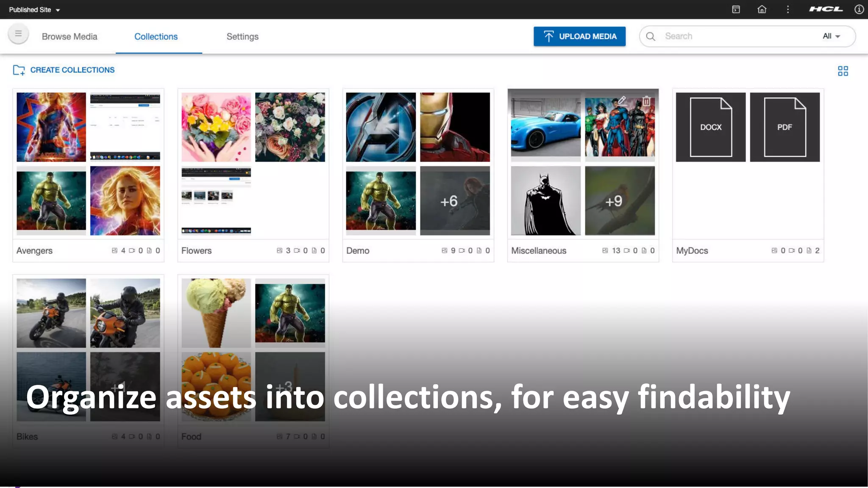This screenshot has width=868, height=488.
Task: Click the document count icon for Avengers
Action: click(149, 251)
